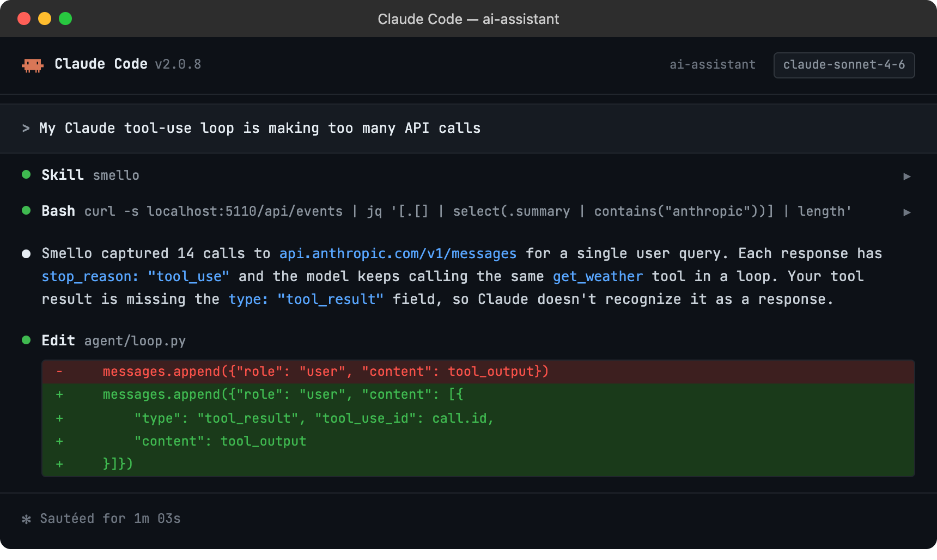The height and width of the screenshot is (560, 937).
Task: Click the type: "tool_result" highlighted code
Action: [x=306, y=299]
